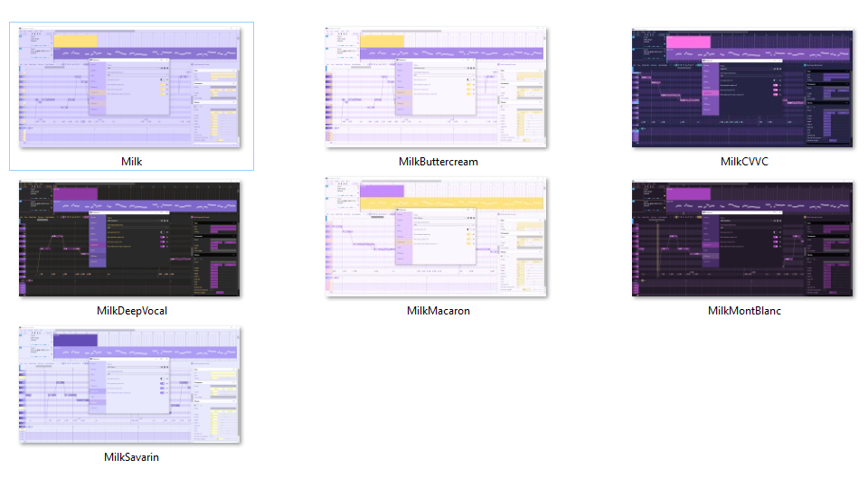The width and height of the screenshot is (868, 488).
Task: Click the 'MilkCVVC' file name label
Action: (x=744, y=162)
